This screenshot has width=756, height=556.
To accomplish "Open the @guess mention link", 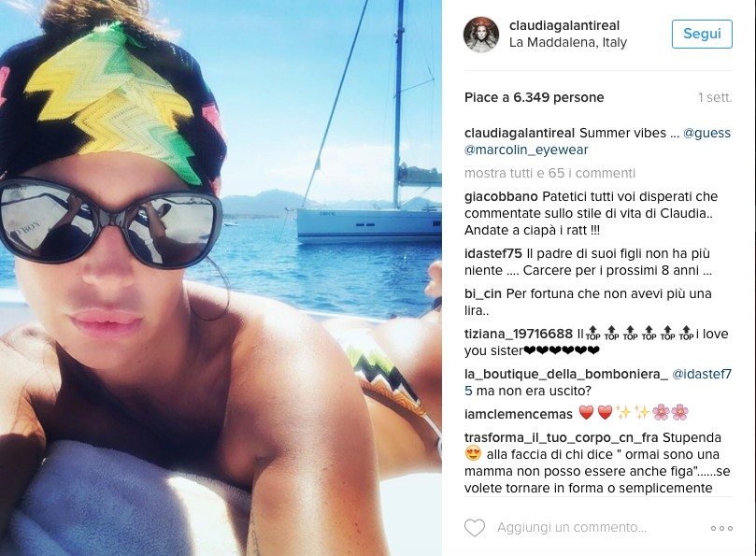I will tap(706, 133).
